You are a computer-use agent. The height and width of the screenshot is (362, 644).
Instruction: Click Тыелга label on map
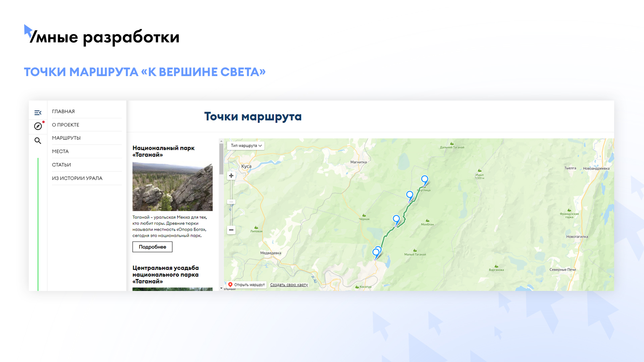(570, 168)
